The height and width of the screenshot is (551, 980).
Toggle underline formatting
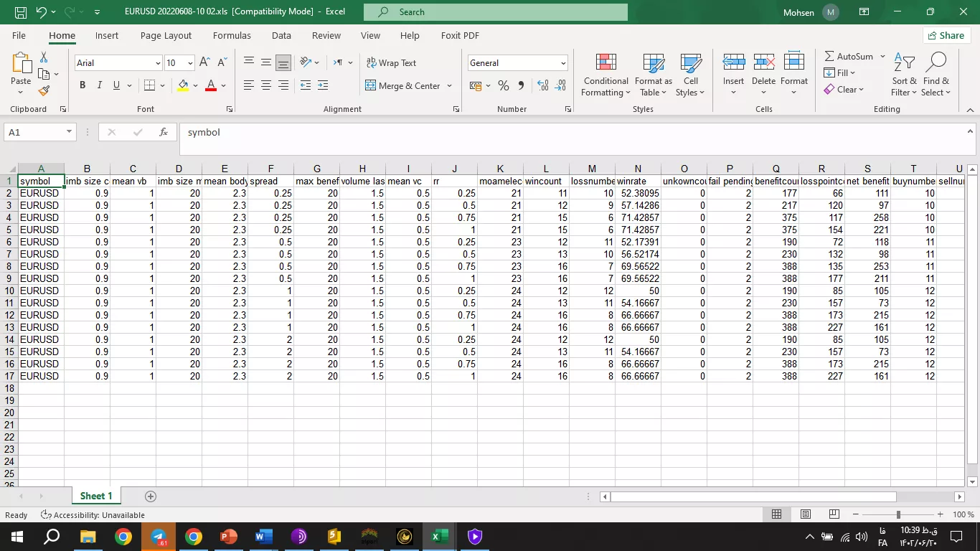coord(117,85)
